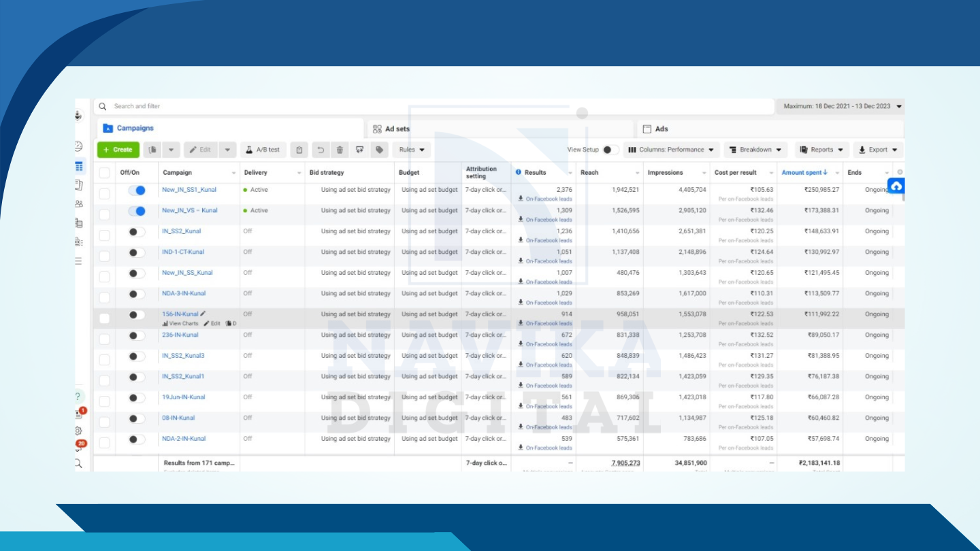980x551 pixels.
Task: Open the Columns: Performance dropdown
Action: click(671, 150)
